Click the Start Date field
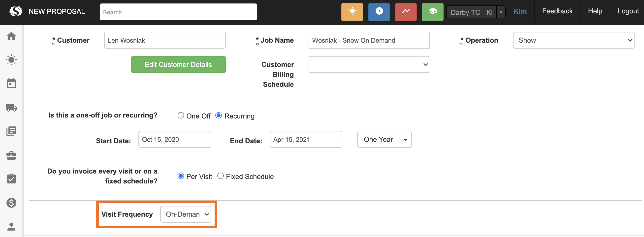Viewport: 644px width, 237px height. [x=175, y=139]
